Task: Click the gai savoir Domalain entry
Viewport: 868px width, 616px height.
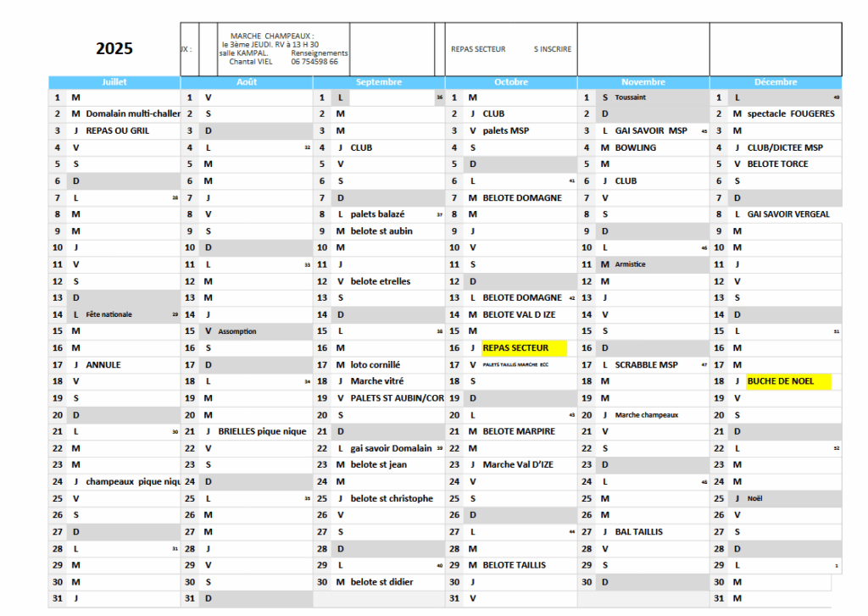Action: pos(391,448)
